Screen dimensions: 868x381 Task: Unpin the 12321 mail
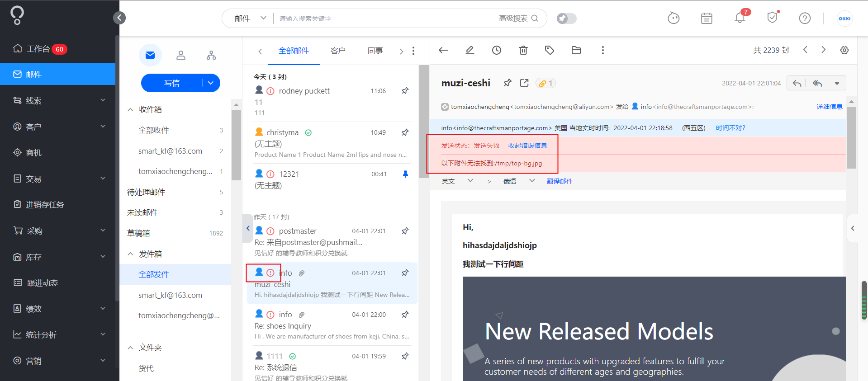405,174
